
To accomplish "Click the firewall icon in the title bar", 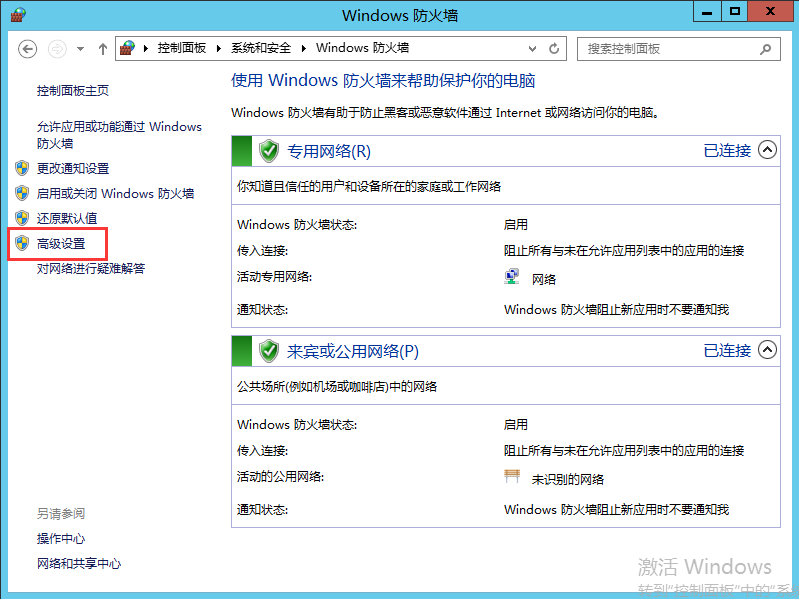I will 18,15.
